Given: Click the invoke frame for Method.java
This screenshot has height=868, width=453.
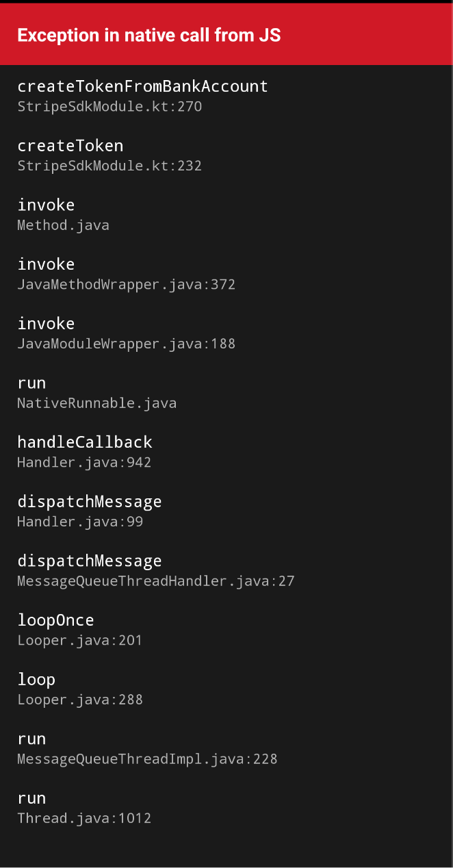Looking at the screenshot, I should tap(46, 205).
